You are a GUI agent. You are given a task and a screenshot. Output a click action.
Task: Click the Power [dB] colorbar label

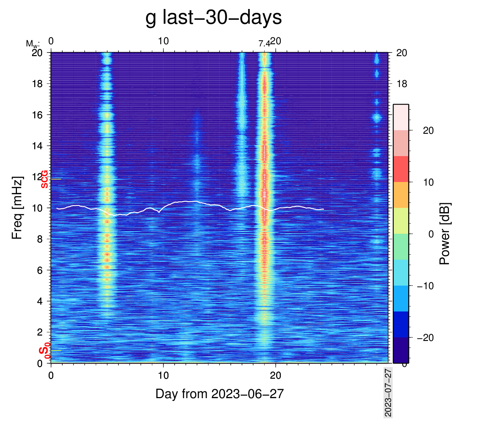point(445,234)
